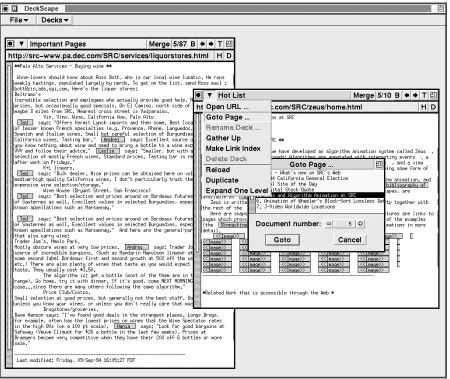
Task: Click the window icon at the end of the Hot List header
Action: click(433, 95)
